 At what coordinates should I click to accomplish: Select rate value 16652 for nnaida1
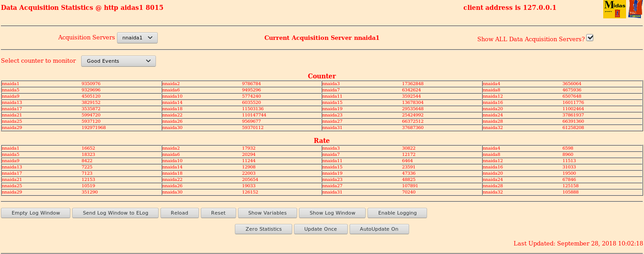(x=88, y=148)
